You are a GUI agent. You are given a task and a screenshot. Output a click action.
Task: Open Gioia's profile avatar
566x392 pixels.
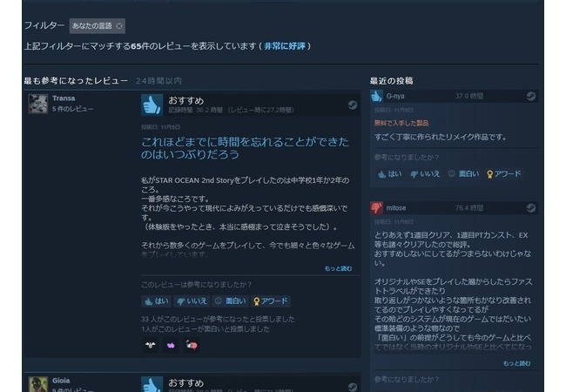38,384
